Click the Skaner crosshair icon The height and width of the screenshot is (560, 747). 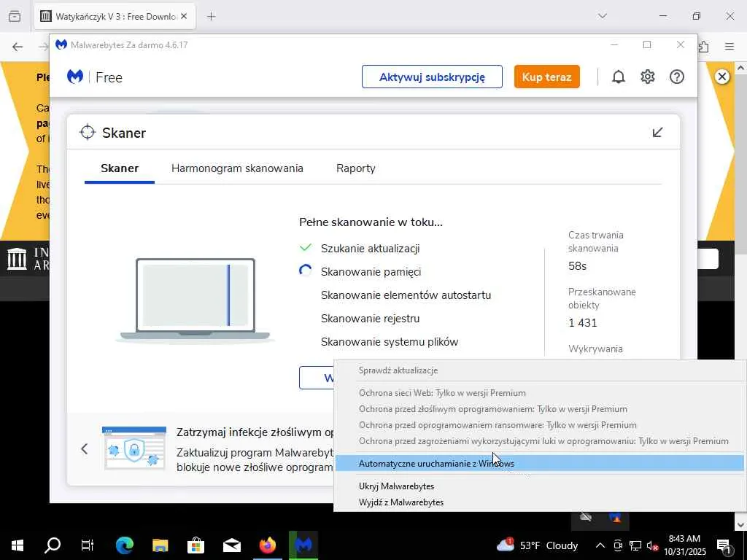point(88,133)
